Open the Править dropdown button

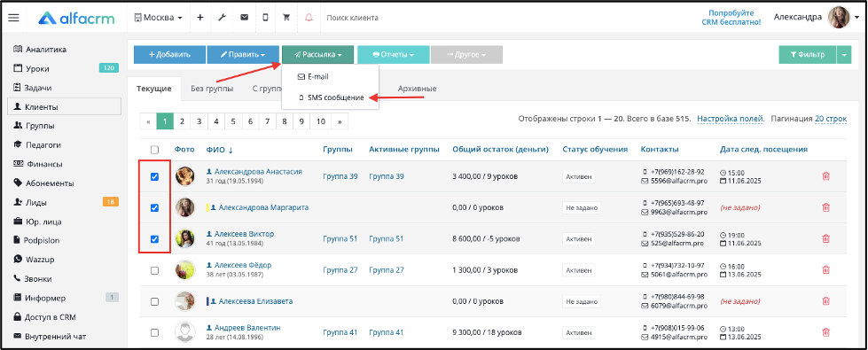point(243,55)
